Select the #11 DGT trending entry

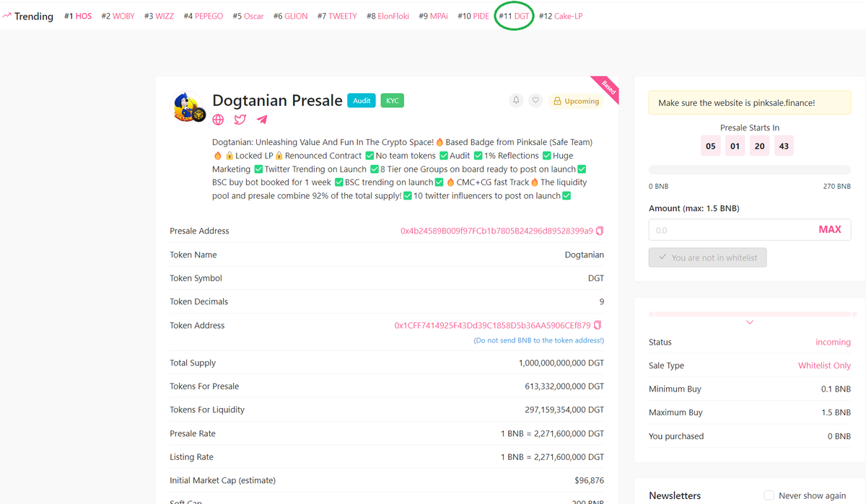[x=513, y=15]
